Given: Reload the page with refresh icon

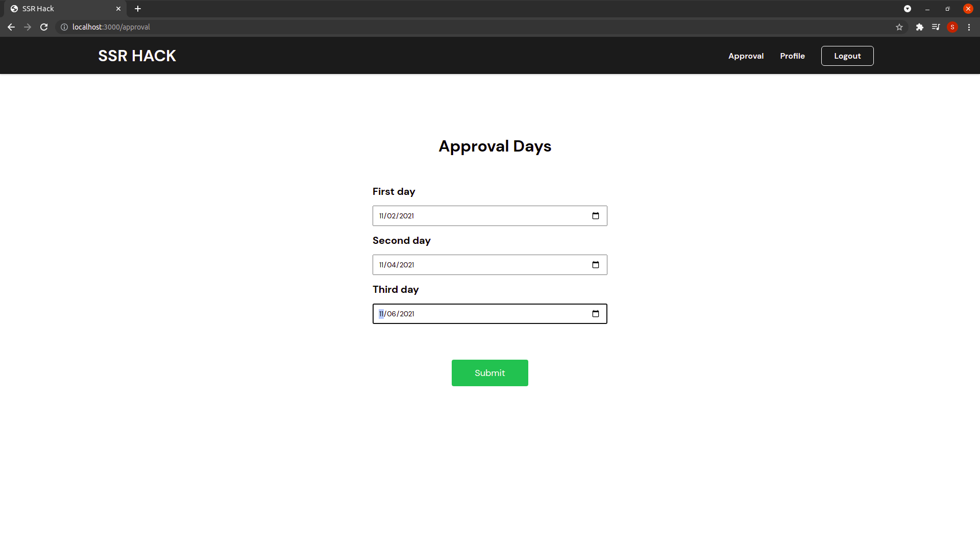Looking at the screenshot, I should [44, 27].
